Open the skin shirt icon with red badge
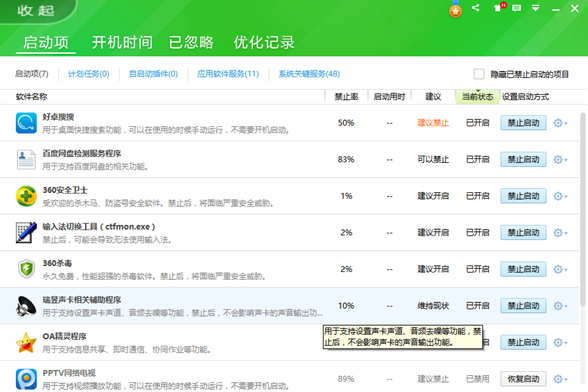 coord(500,8)
